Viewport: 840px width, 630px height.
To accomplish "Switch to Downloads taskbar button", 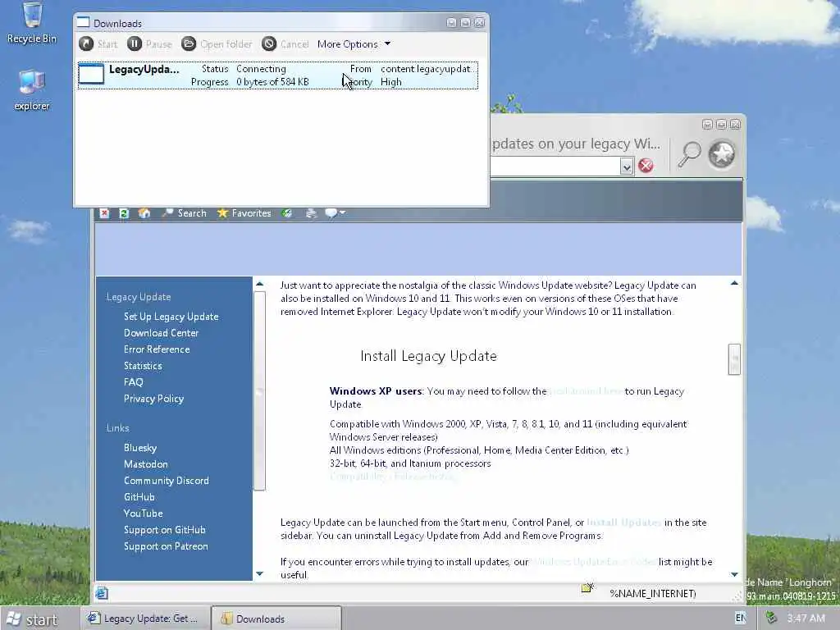I will (276, 619).
